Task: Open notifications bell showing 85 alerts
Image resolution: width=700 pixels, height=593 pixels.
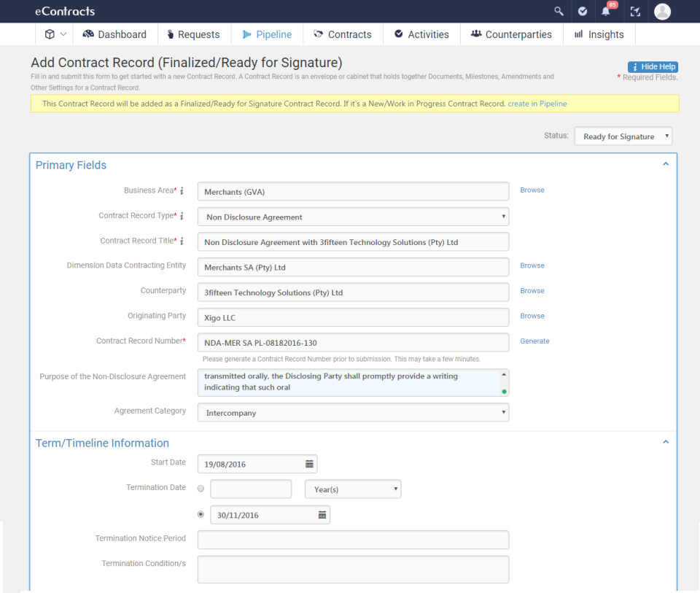Action: point(606,11)
